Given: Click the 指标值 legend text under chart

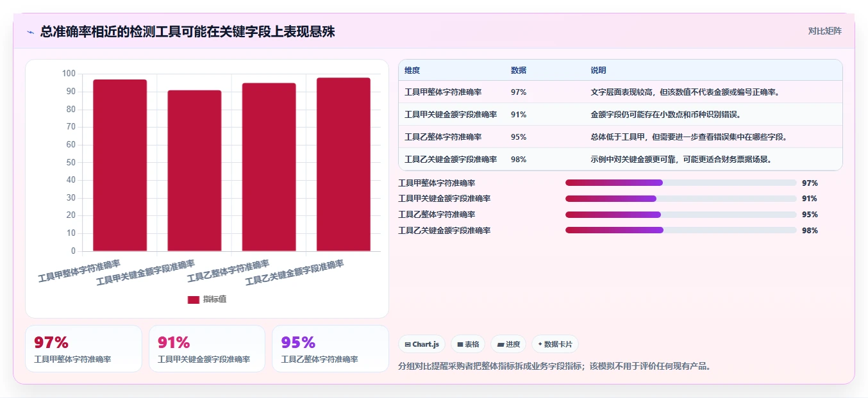Looking at the screenshot, I should point(215,299).
